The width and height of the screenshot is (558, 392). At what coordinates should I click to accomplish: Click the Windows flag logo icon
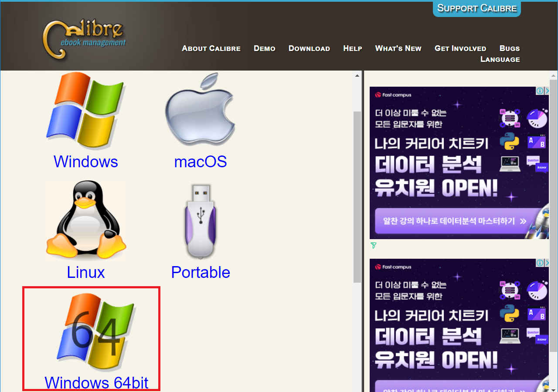point(85,111)
